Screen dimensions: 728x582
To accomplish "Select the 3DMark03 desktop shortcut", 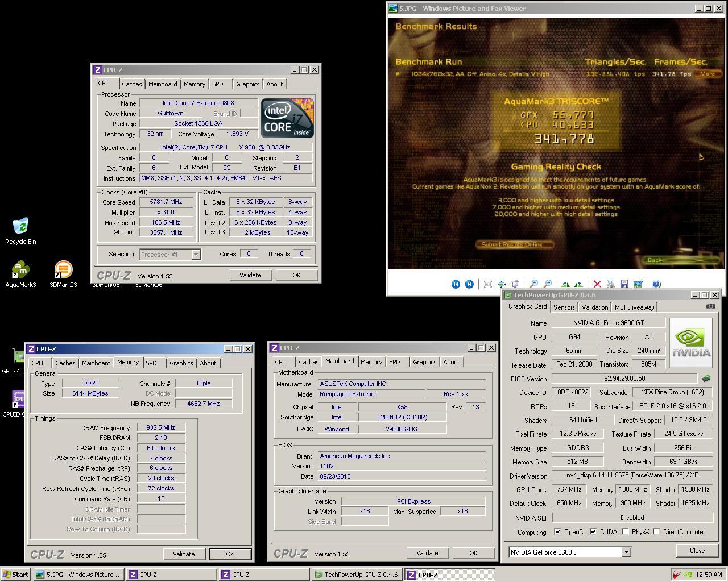I will pos(63,275).
